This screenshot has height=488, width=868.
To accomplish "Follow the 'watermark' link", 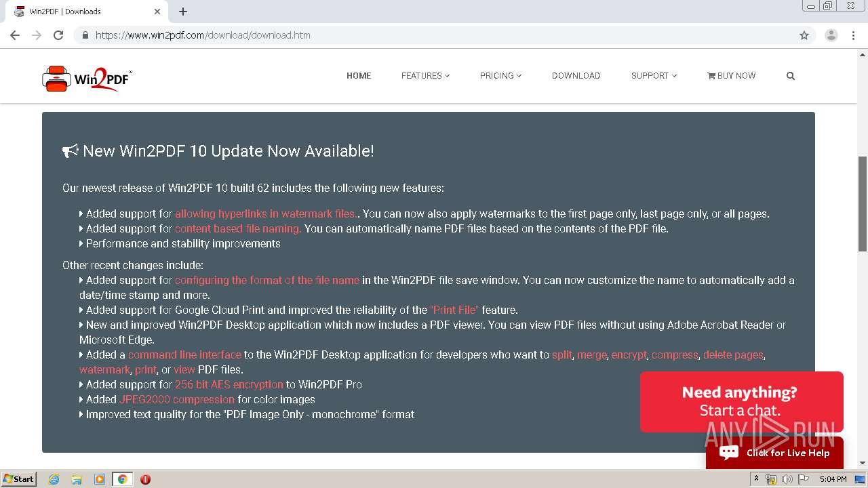I will pos(104,369).
